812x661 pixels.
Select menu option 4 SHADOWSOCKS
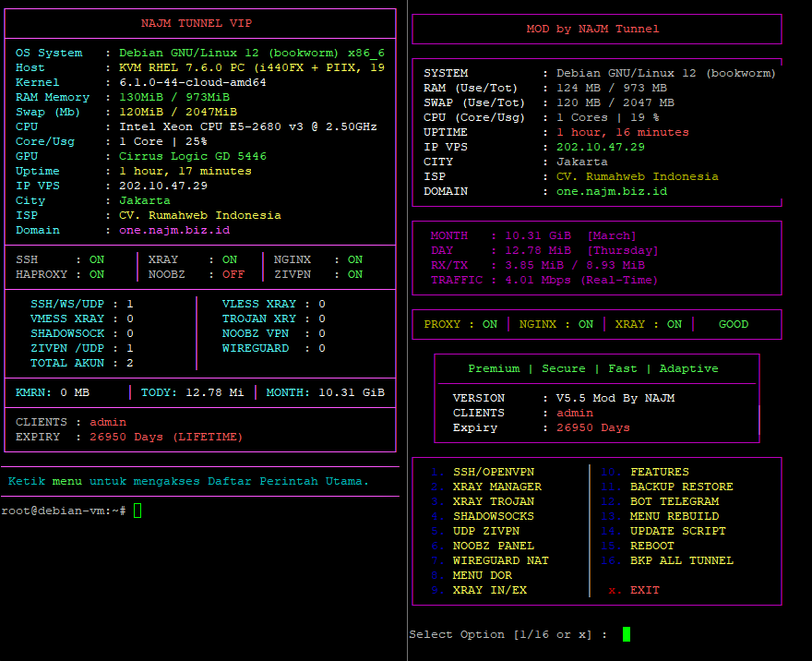483,516
